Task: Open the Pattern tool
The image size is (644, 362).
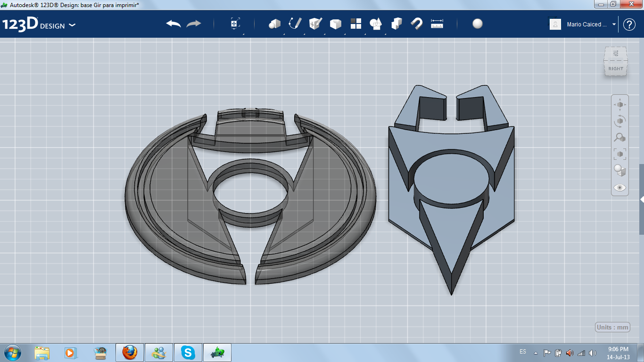Action: 356,24
